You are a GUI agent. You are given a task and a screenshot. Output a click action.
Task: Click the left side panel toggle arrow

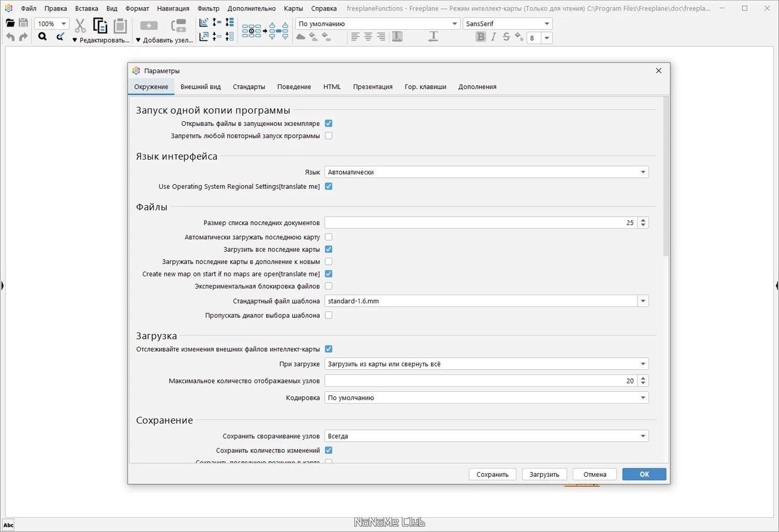tap(2, 285)
